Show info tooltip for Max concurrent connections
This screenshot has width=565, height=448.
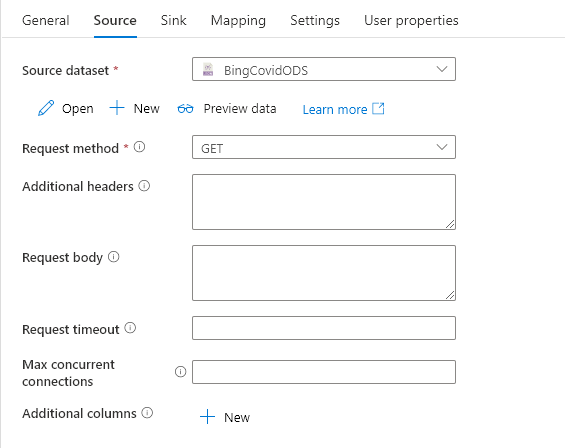(181, 372)
